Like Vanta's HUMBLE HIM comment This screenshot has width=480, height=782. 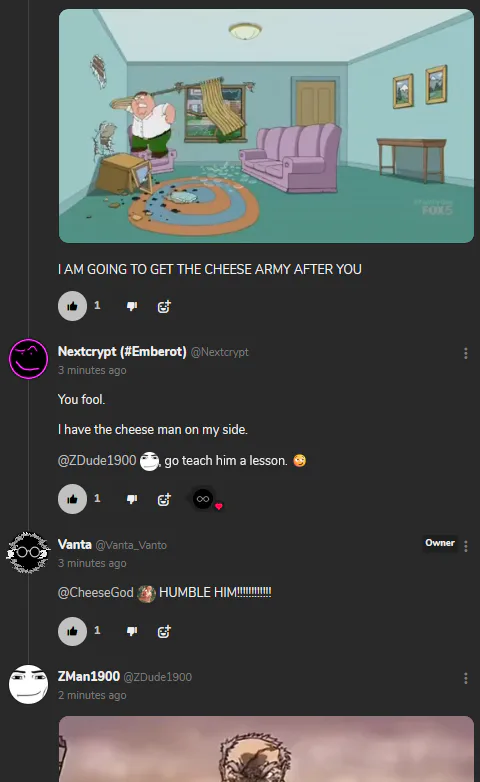(x=72, y=631)
